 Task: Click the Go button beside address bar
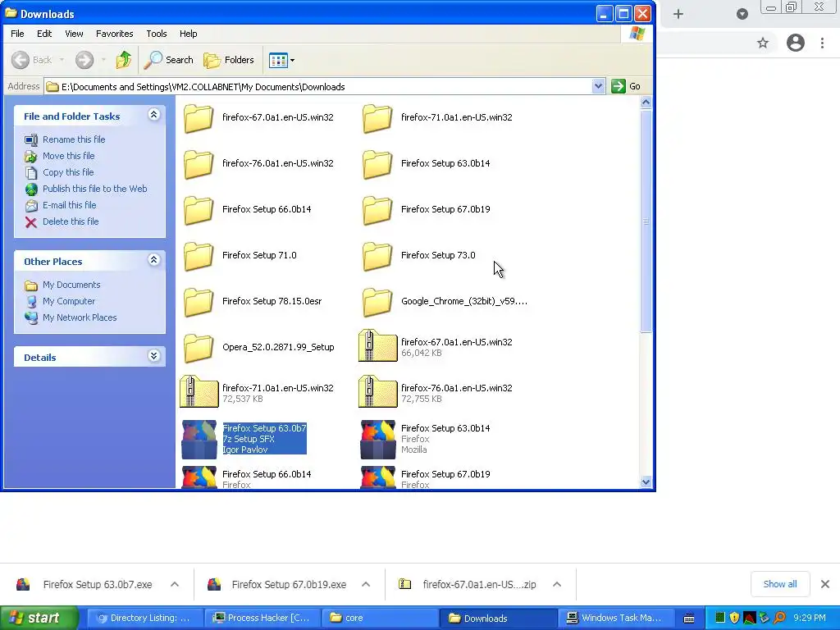coord(626,86)
